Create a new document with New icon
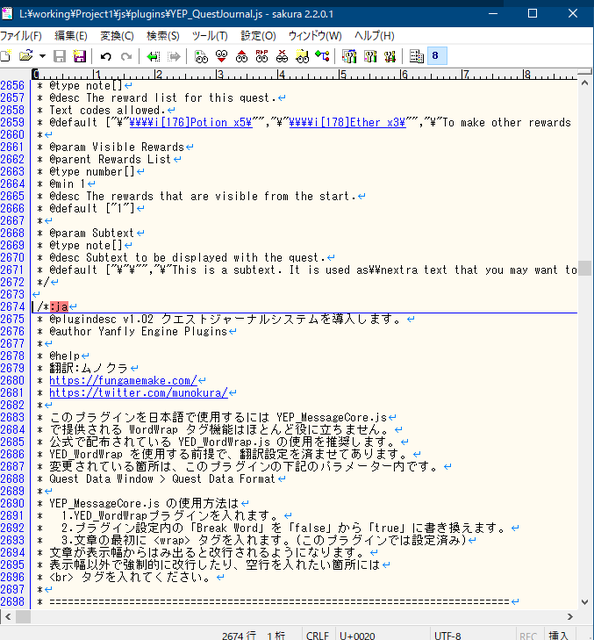The height and width of the screenshot is (640, 594). pyautogui.click(x=6, y=56)
